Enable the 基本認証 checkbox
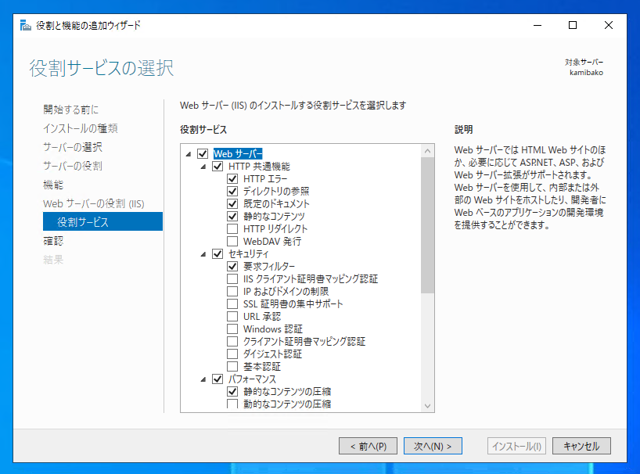The height and width of the screenshot is (474, 640). (x=233, y=367)
